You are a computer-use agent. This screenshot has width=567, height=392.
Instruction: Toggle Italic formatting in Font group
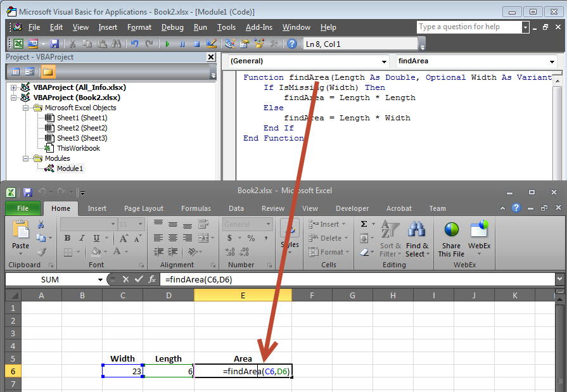coord(80,238)
